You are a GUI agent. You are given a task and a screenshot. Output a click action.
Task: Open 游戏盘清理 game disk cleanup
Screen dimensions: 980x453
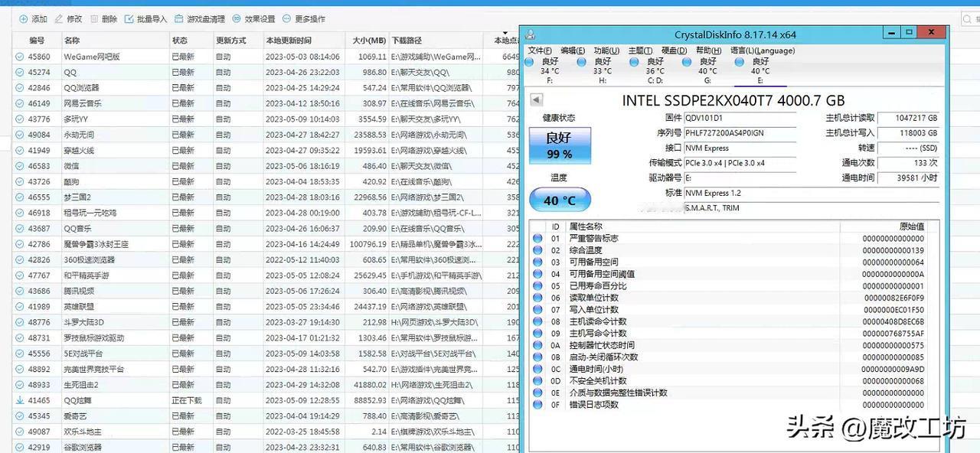click(199, 18)
